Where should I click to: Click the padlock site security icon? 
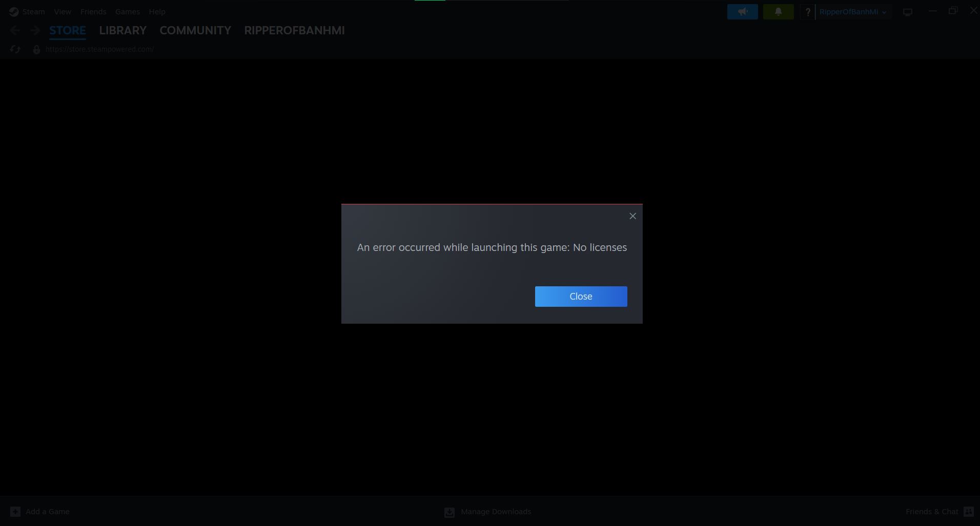coord(36,50)
